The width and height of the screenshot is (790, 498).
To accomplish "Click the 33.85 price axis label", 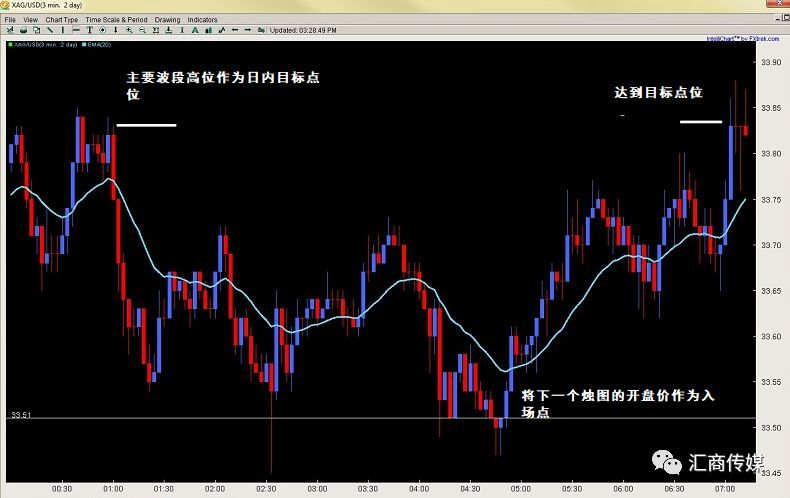I will pyautogui.click(x=771, y=108).
